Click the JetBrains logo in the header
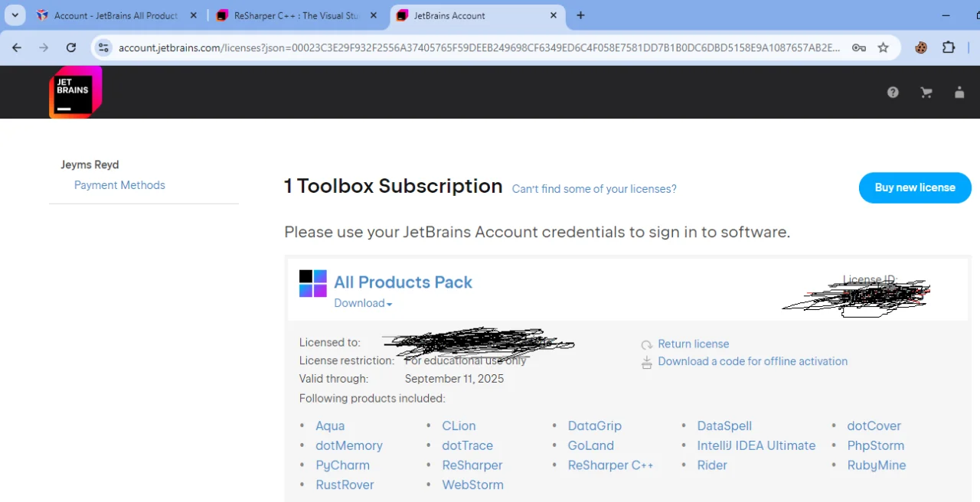 tap(75, 92)
